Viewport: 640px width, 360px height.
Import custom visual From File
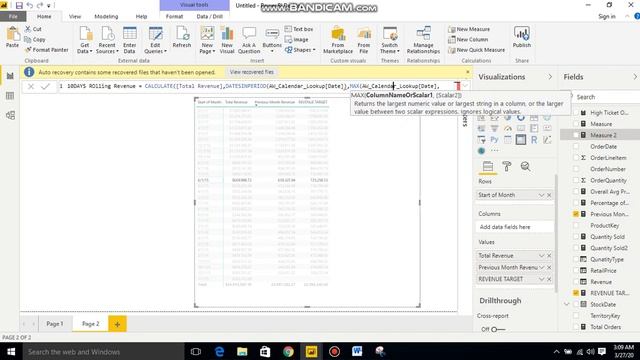tap(364, 40)
